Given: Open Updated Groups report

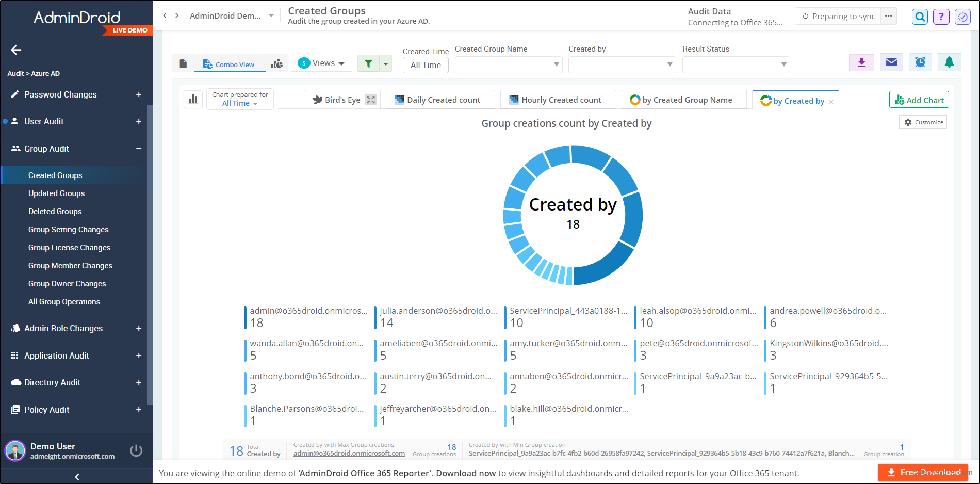Looking at the screenshot, I should click(56, 193).
